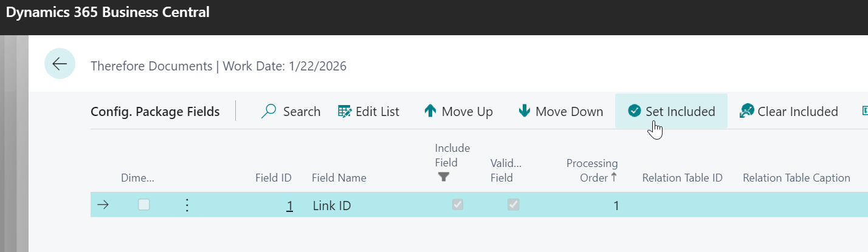This screenshot has height=252, width=868.
Task: Toggle the Dimension checkbox for Link ID
Action: pyautogui.click(x=143, y=205)
